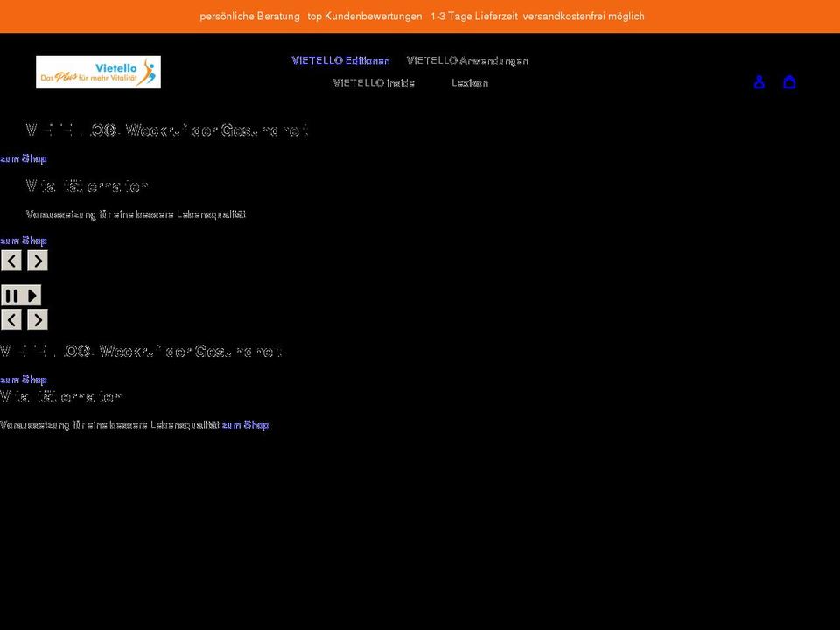Open the account login icon

click(x=759, y=82)
